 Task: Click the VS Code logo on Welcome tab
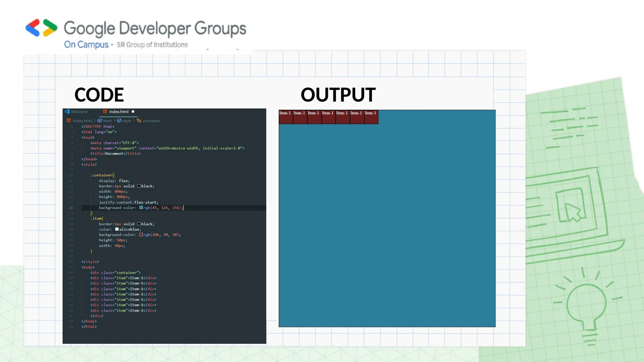tap(67, 112)
